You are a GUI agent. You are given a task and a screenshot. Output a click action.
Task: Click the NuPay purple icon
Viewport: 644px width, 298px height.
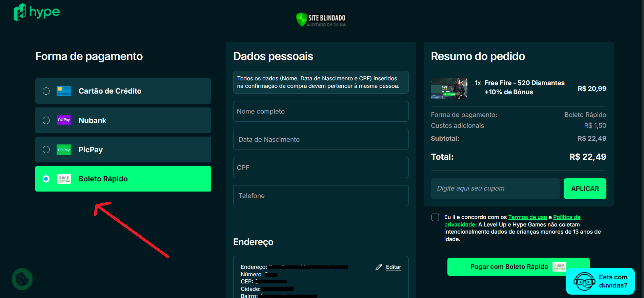[x=64, y=120]
